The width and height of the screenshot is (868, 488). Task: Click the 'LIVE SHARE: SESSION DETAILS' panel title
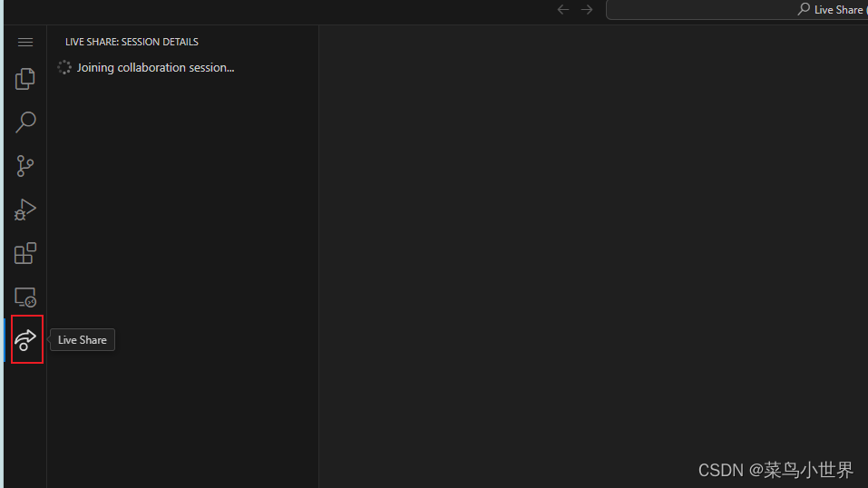pyautogui.click(x=132, y=42)
